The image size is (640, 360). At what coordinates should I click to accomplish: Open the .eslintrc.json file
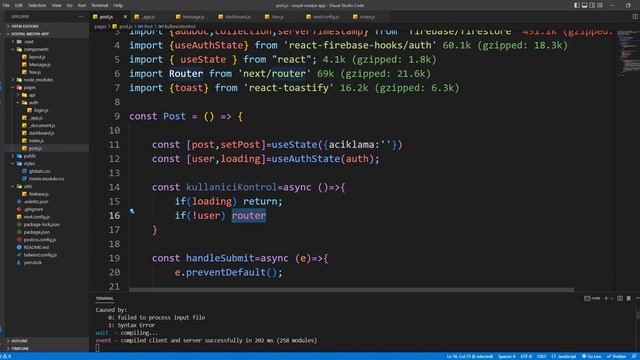[36, 202]
